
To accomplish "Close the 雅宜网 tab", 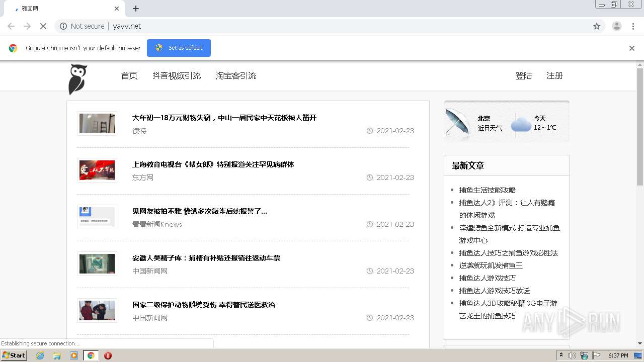I will click(x=117, y=9).
